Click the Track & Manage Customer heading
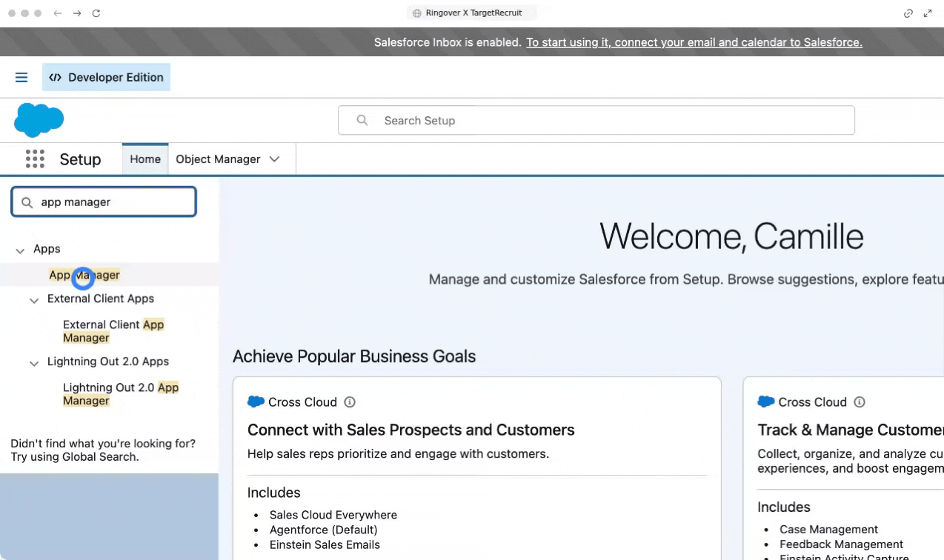This screenshot has width=944, height=560. [851, 430]
